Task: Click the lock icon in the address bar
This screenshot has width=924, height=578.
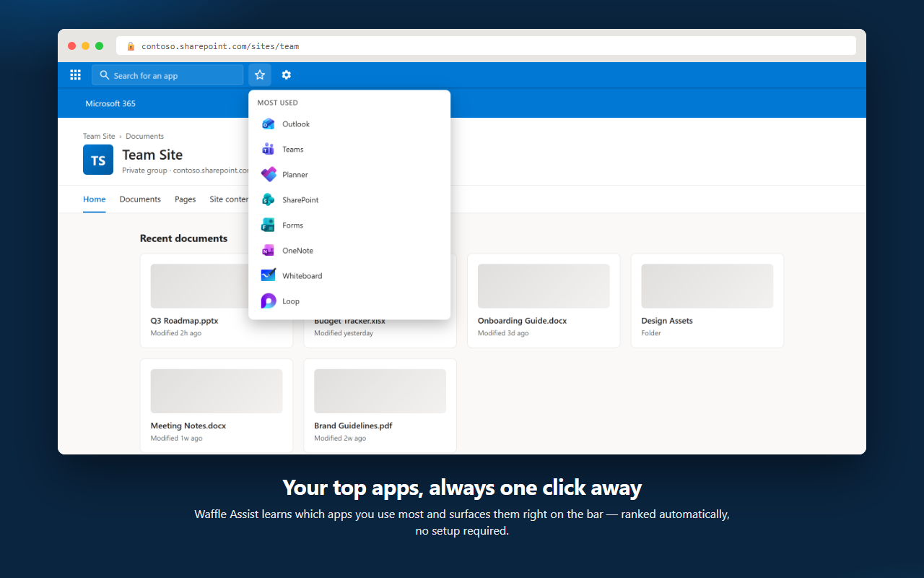Action: (131, 46)
